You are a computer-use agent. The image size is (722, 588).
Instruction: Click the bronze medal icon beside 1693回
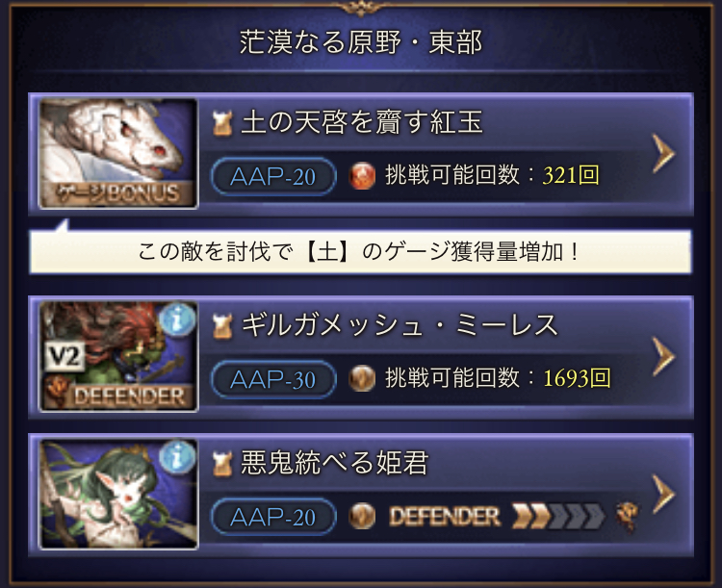point(362,378)
